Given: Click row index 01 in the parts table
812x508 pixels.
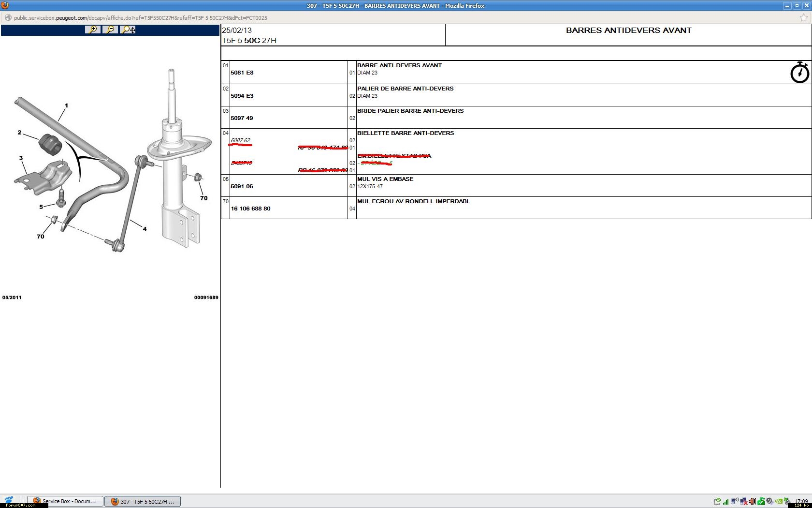Looking at the screenshot, I should click(x=225, y=65).
